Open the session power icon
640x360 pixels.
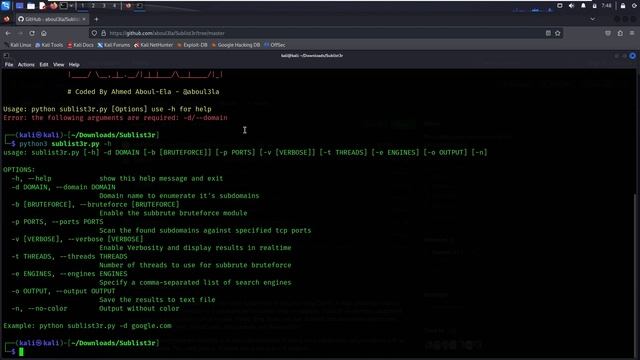(635, 6)
